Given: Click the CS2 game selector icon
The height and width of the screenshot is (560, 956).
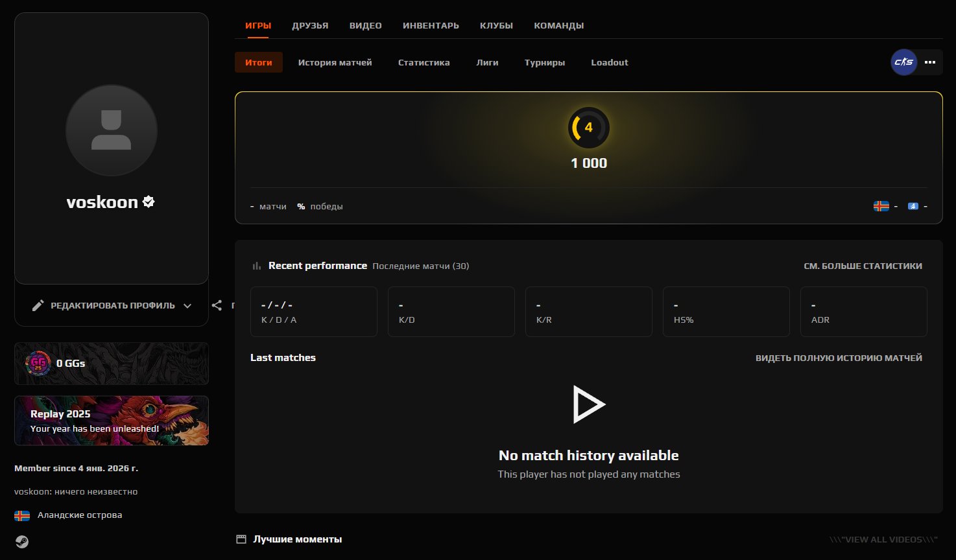Looking at the screenshot, I should pos(903,62).
